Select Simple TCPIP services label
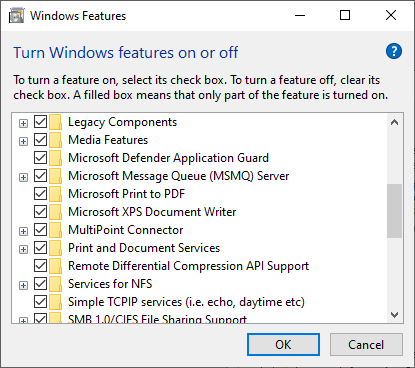Viewport: 415px width, 368px height. click(186, 302)
